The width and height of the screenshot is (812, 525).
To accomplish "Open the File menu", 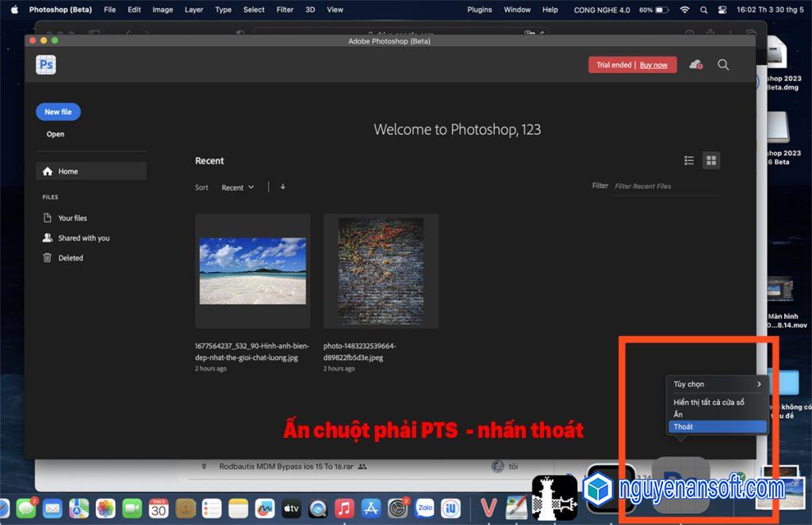I will [109, 10].
